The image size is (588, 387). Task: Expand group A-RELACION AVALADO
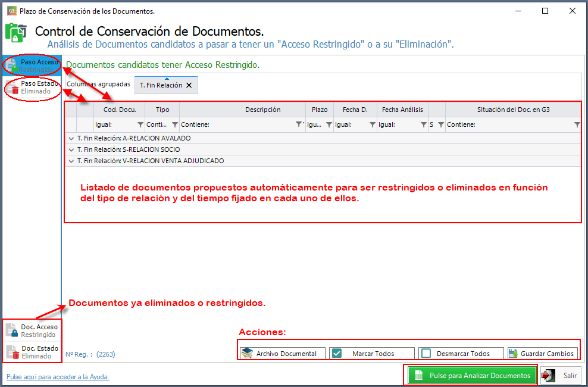[x=71, y=138]
